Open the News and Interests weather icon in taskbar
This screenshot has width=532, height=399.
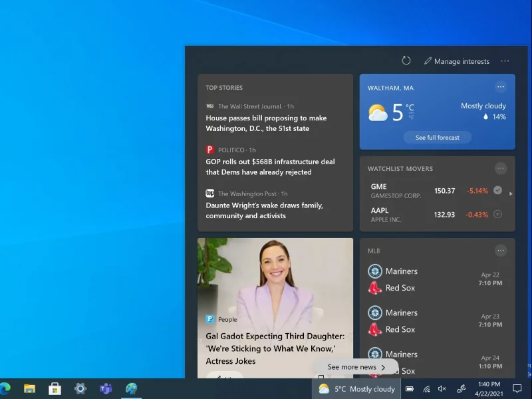pos(324,388)
